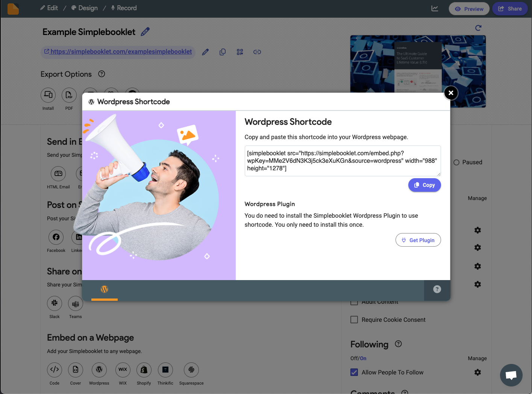This screenshot has width=532, height=394.
Task: Click the Squarespace embed icon
Action: [x=191, y=370]
